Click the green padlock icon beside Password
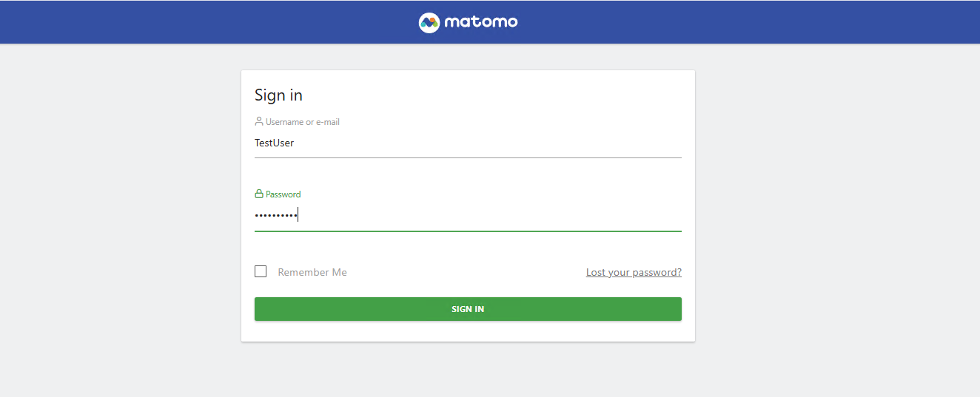Image resolution: width=980 pixels, height=397 pixels. tap(259, 194)
